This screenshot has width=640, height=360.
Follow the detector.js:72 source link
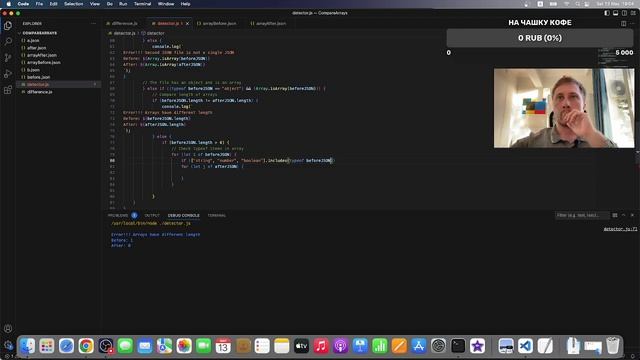click(620, 229)
